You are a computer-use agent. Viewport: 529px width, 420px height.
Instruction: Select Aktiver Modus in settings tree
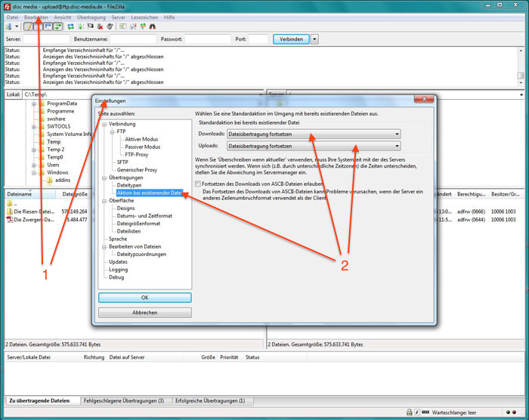point(141,139)
